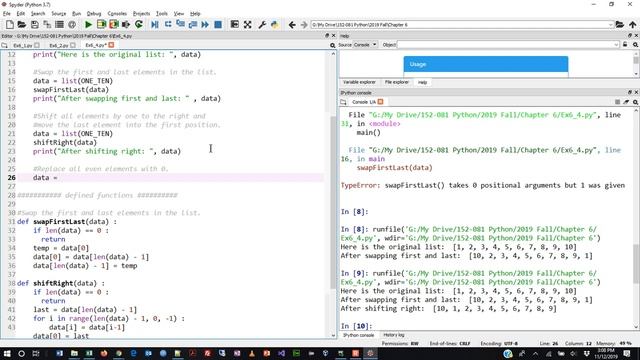Step into function in debugger

(x=180, y=24)
